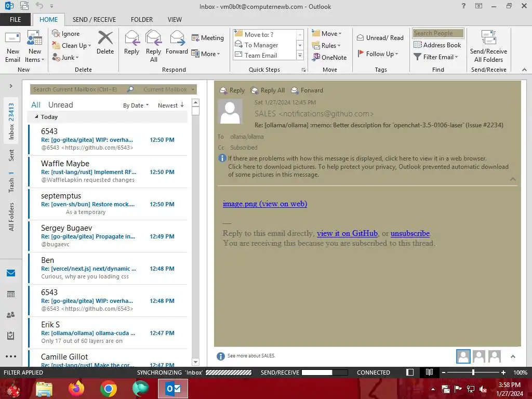
Task: Open the New Items menu
Action: 34,47
